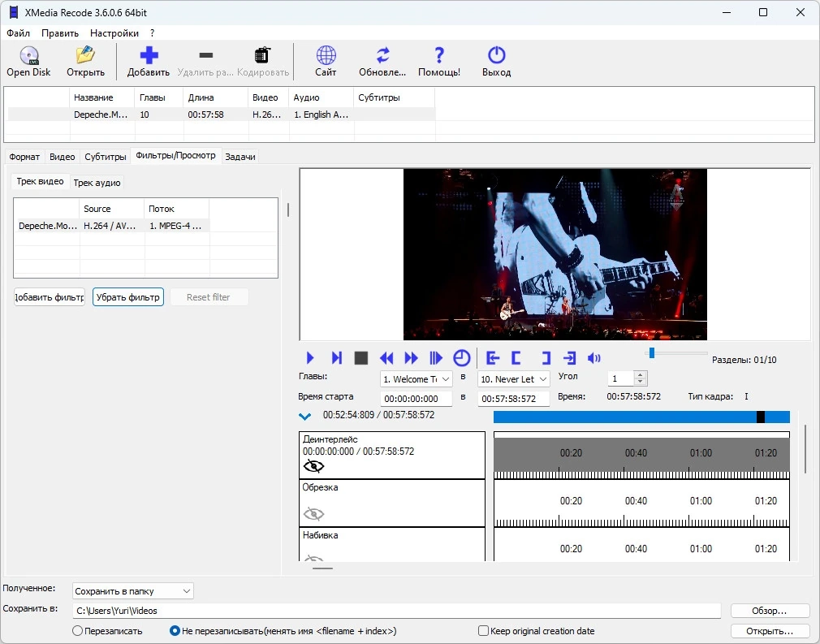The image size is (820, 644).
Task: Open the end chapter dropdown 10. Never Let
Action: click(x=514, y=379)
